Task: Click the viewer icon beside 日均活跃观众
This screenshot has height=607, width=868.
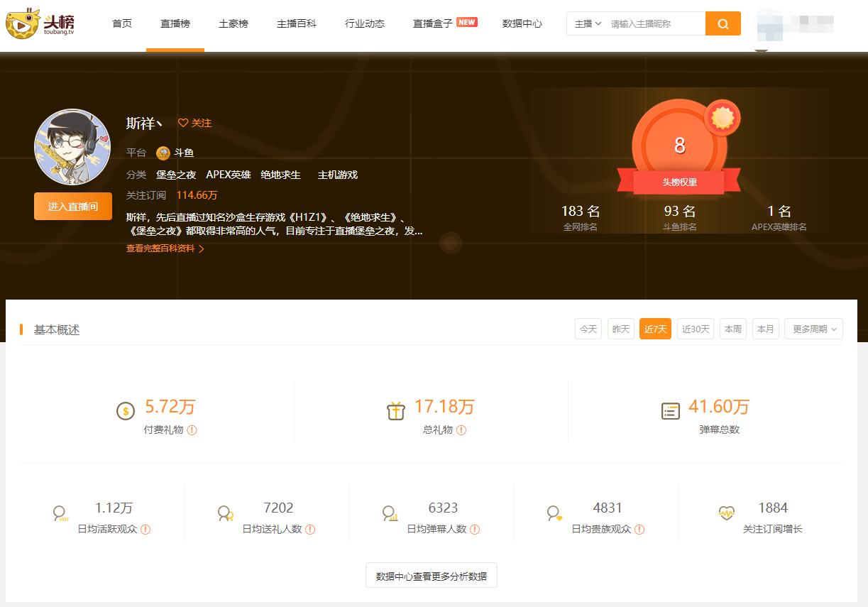Action: [x=60, y=513]
